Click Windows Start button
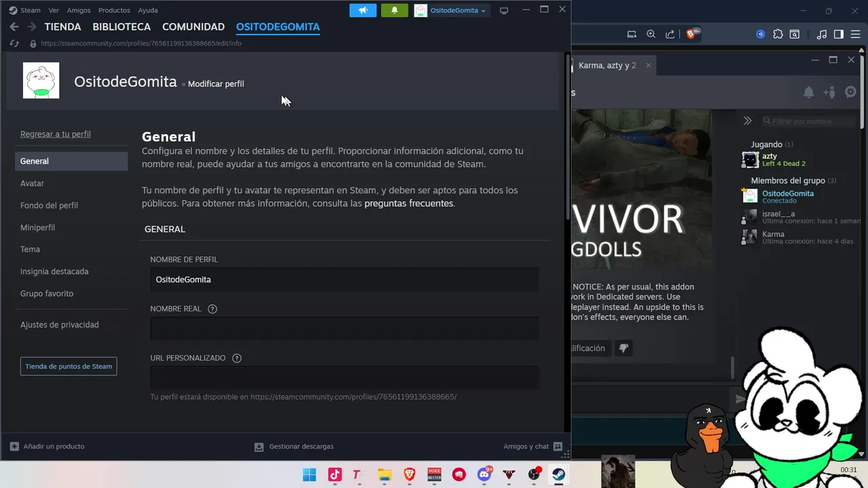This screenshot has width=868, height=488. 309,474
